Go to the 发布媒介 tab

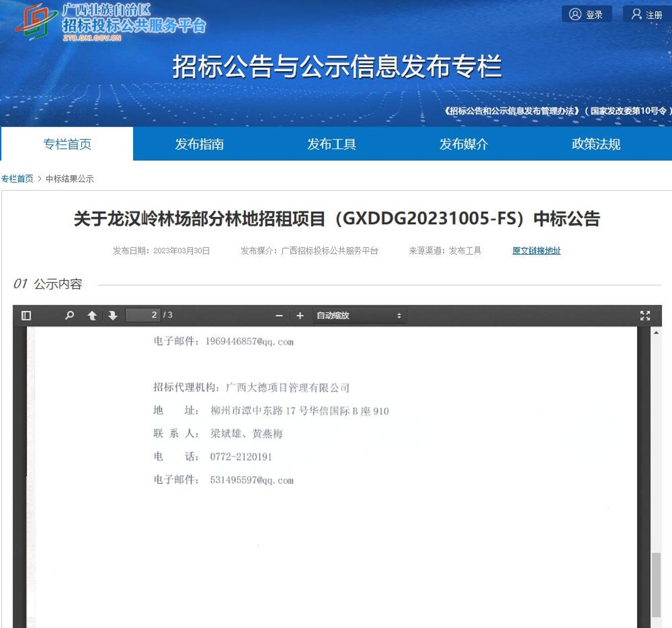464,144
